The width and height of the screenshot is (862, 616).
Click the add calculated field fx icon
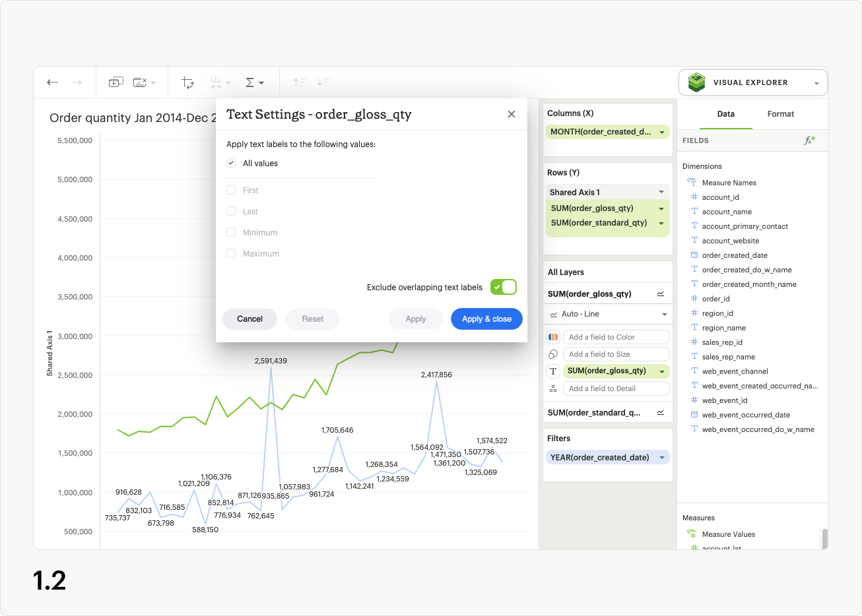(809, 140)
